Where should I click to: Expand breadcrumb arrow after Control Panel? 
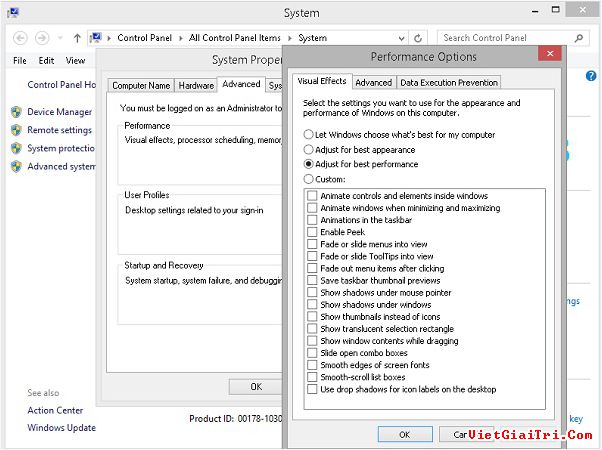tap(180, 38)
